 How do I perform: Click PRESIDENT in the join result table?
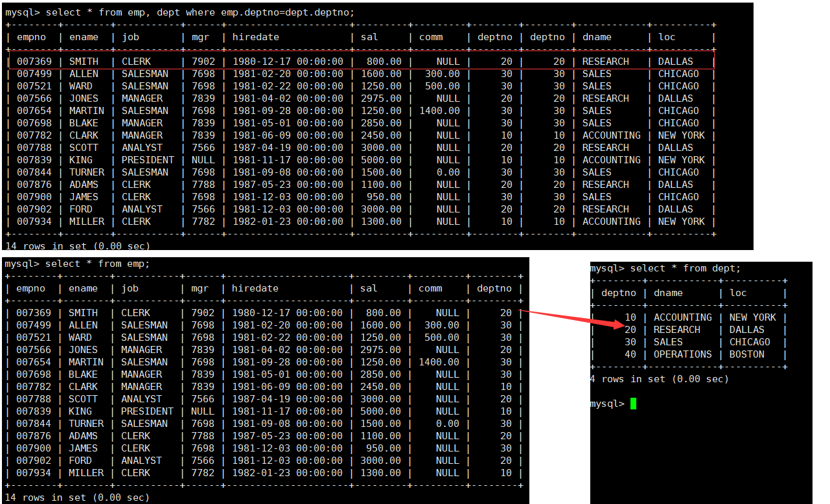148,160
